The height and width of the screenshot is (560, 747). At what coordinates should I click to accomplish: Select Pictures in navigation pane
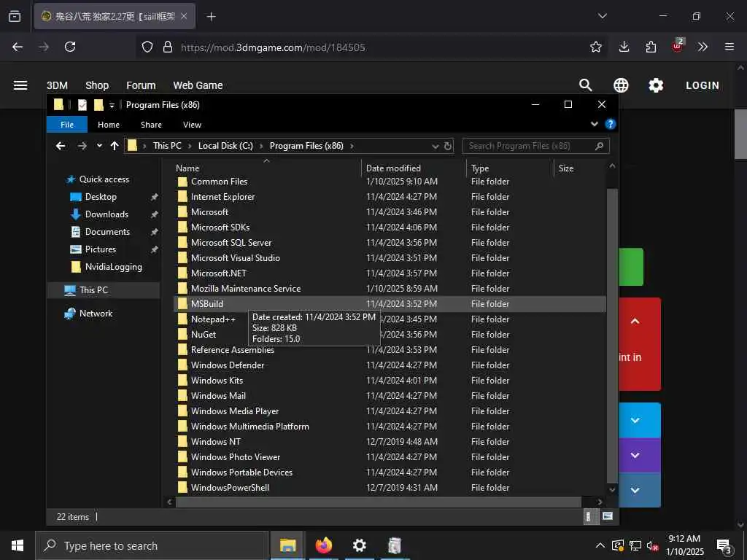tap(100, 249)
